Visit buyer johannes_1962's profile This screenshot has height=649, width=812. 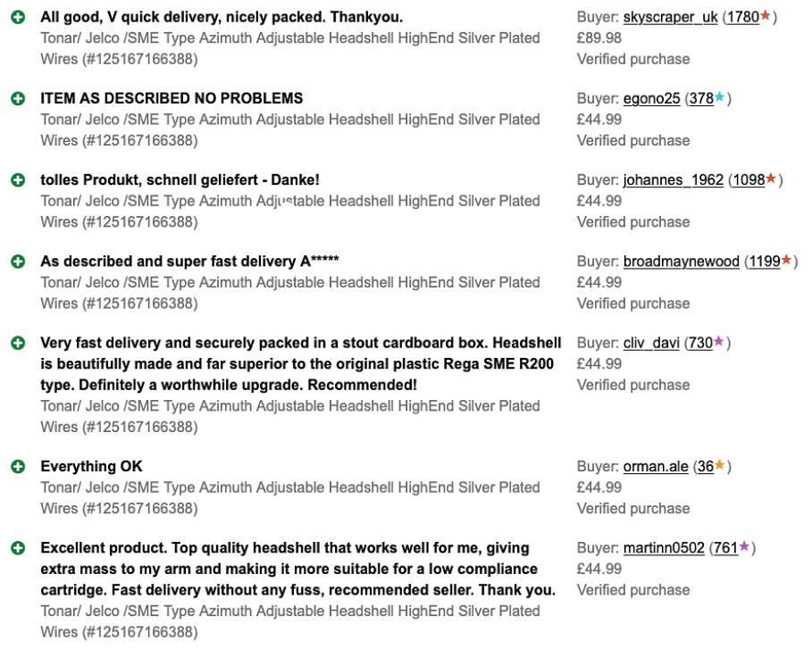tap(673, 179)
